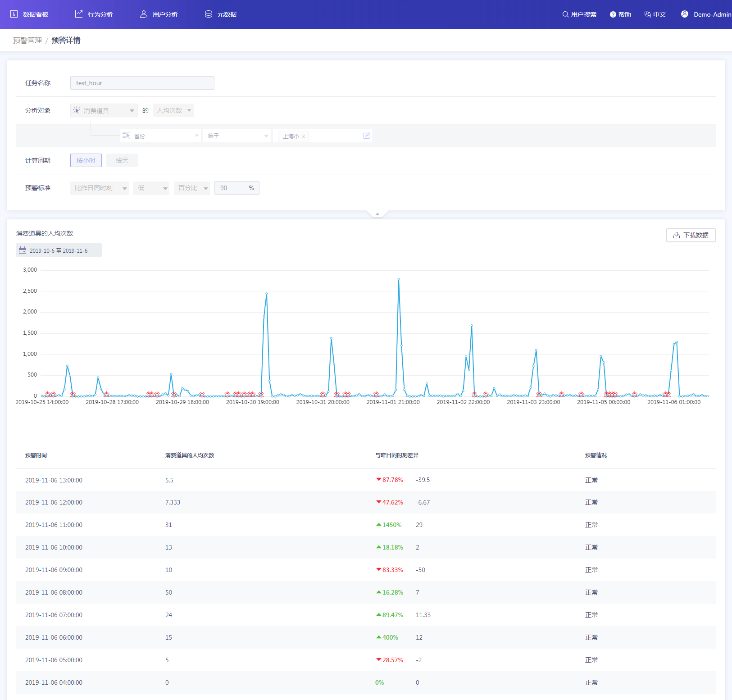The height and width of the screenshot is (700, 732).
Task: Select 按小时 calculation period
Action: (86, 160)
